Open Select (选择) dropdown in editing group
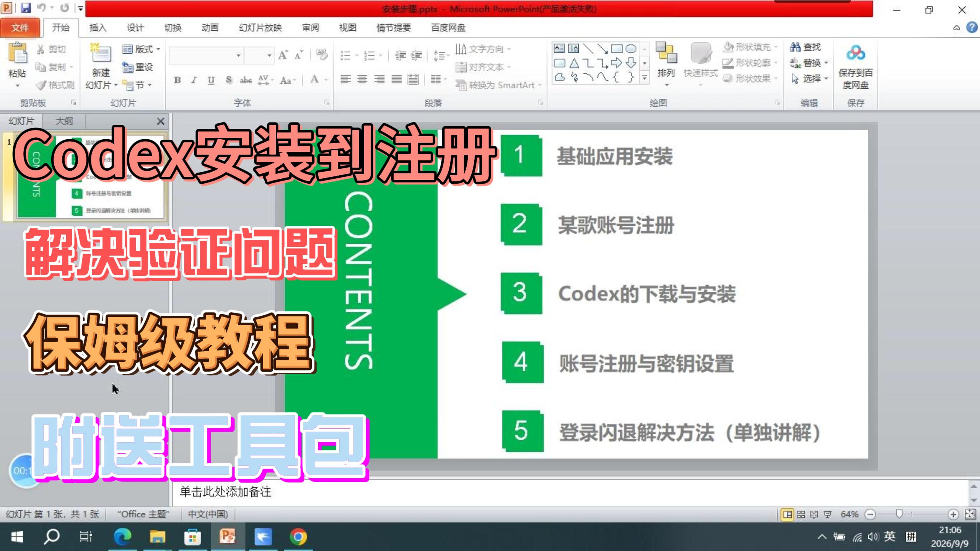980x551 pixels. 809,78
